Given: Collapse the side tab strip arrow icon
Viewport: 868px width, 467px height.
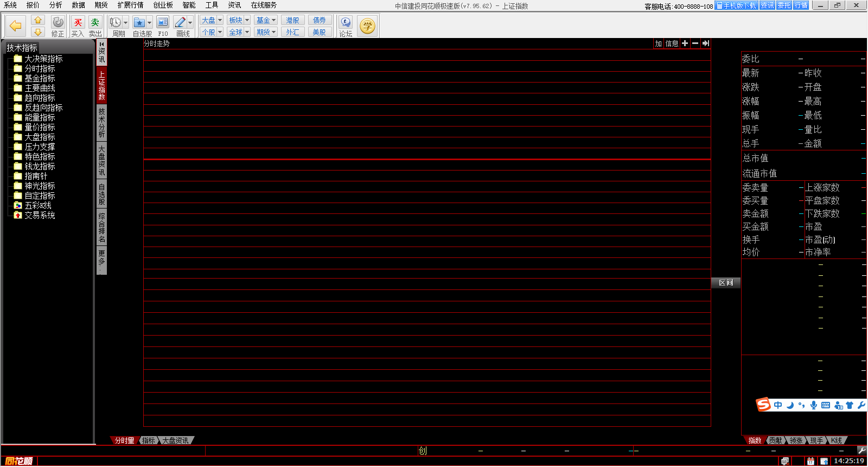Looking at the screenshot, I should tap(101, 44).
